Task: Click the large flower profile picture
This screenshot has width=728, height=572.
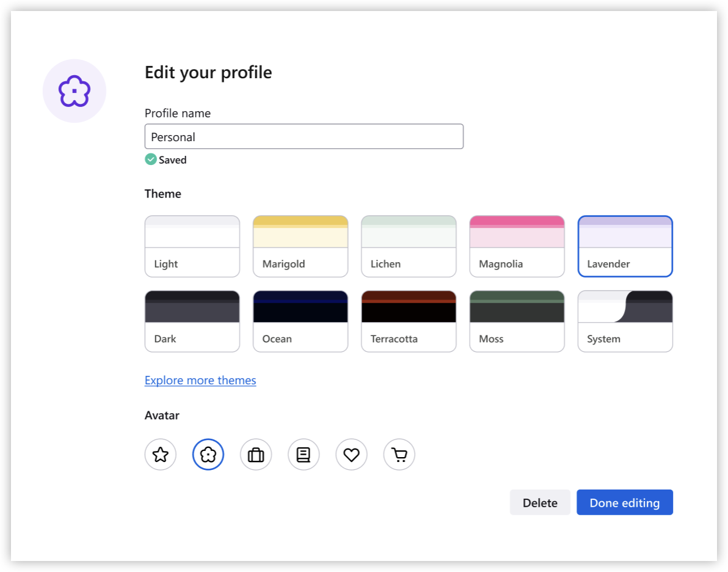Action: point(75,90)
